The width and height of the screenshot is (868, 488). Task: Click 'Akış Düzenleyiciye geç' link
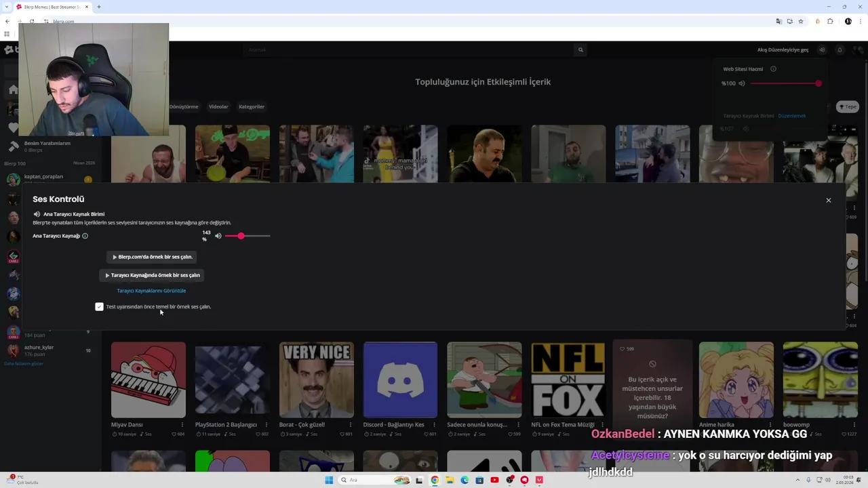[x=783, y=49]
